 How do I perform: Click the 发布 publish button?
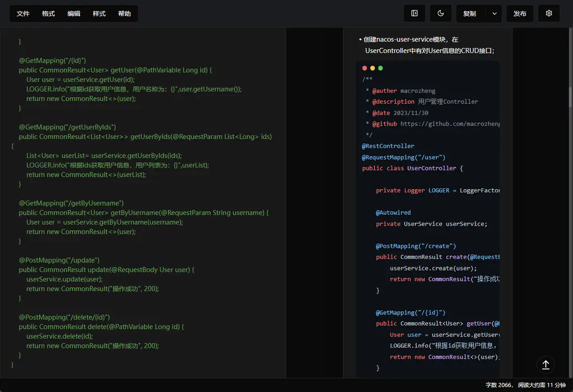(x=520, y=14)
